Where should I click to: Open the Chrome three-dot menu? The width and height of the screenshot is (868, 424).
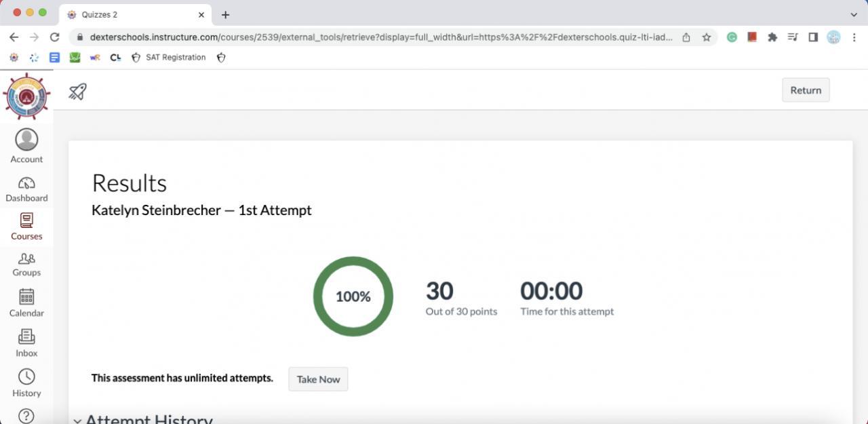[x=854, y=37]
